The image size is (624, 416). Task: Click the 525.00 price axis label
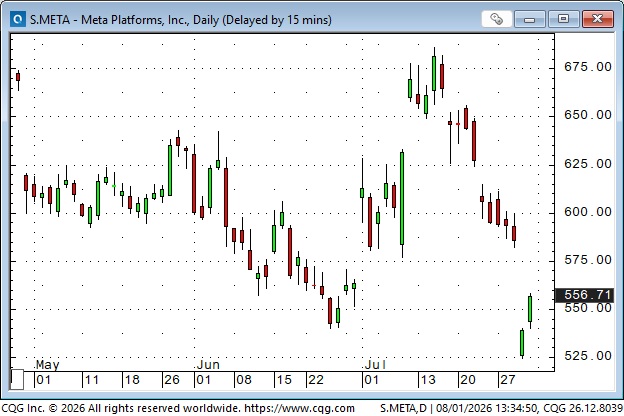[588, 355]
